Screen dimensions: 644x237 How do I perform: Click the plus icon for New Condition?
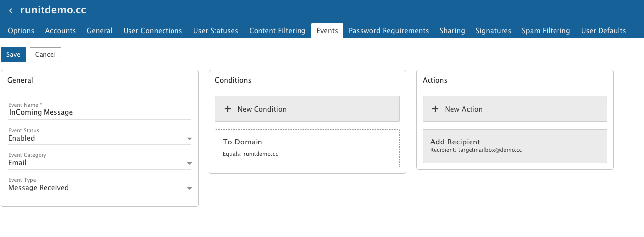coord(228,109)
